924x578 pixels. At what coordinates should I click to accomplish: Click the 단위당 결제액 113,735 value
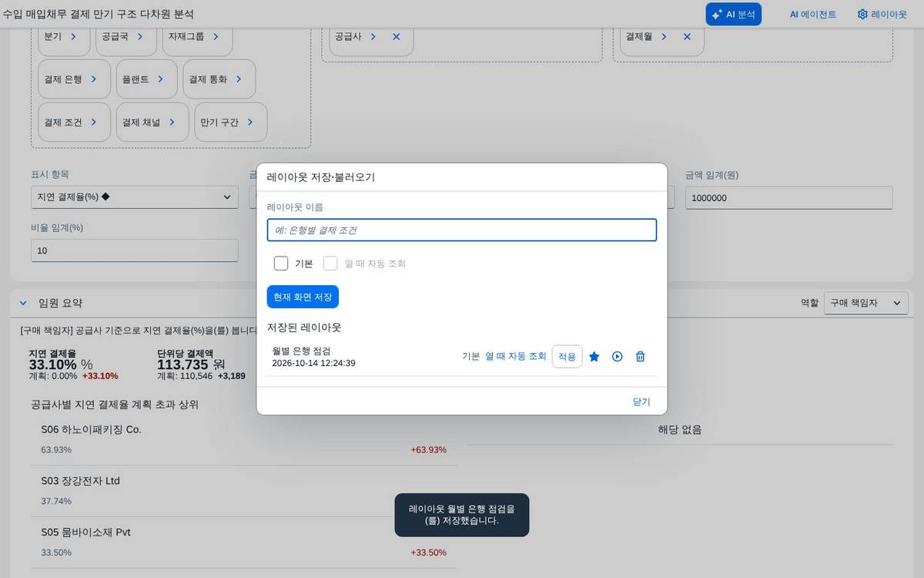(x=185, y=365)
